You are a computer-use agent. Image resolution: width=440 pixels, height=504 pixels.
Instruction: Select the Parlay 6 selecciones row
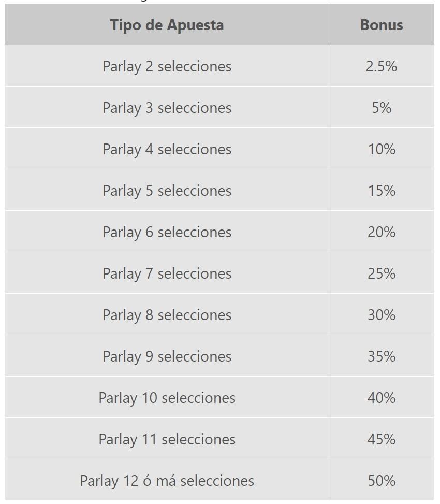(x=219, y=232)
